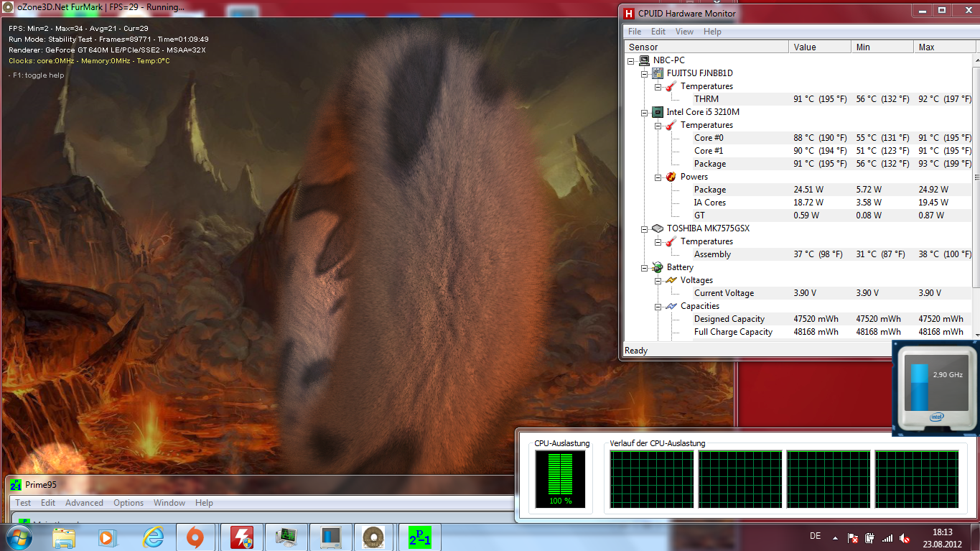The height and width of the screenshot is (551, 980).
Task: Switch to Prime95 via taskbar icon
Action: coord(419,537)
